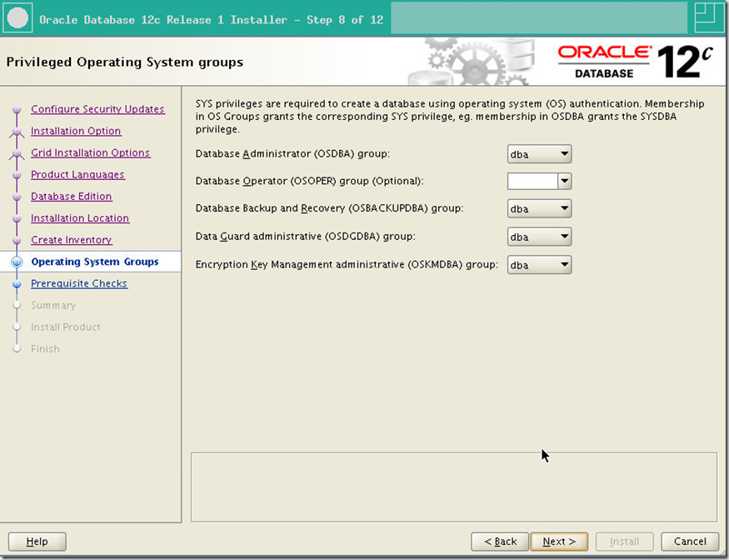Click the empty message area panel
The image size is (729, 560).
pyautogui.click(x=454, y=487)
